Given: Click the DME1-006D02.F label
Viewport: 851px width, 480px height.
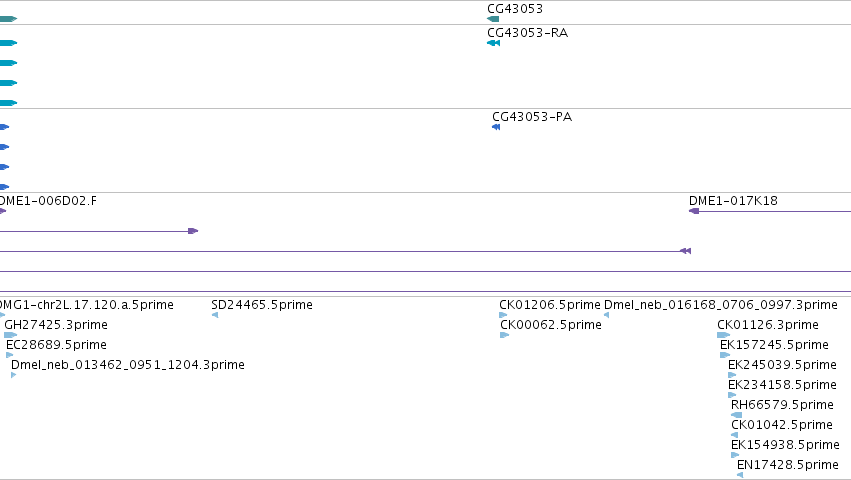Looking at the screenshot, I should click(x=48, y=201).
